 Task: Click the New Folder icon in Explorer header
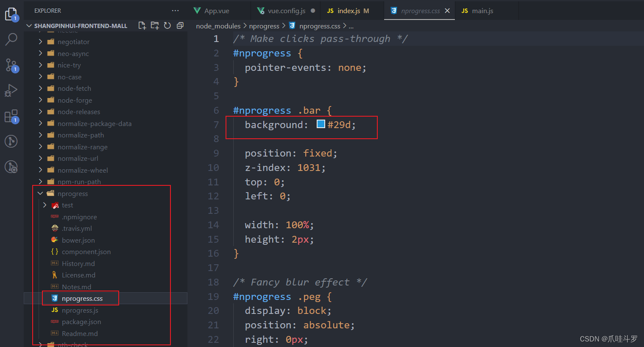[x=155, y=25]
